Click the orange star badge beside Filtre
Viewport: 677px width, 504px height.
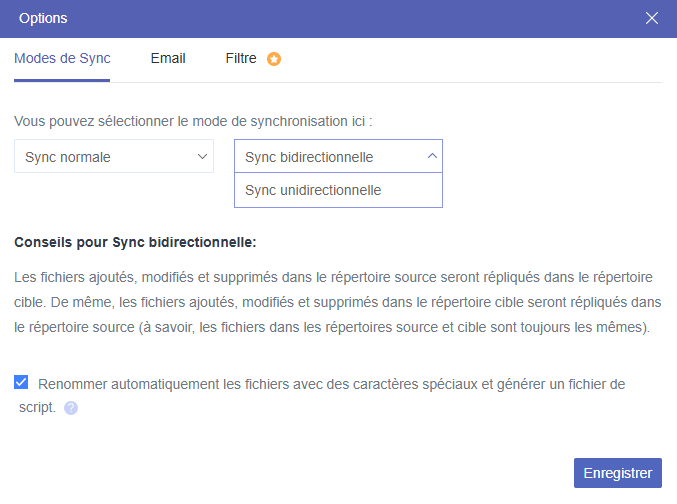pos(274,59)
